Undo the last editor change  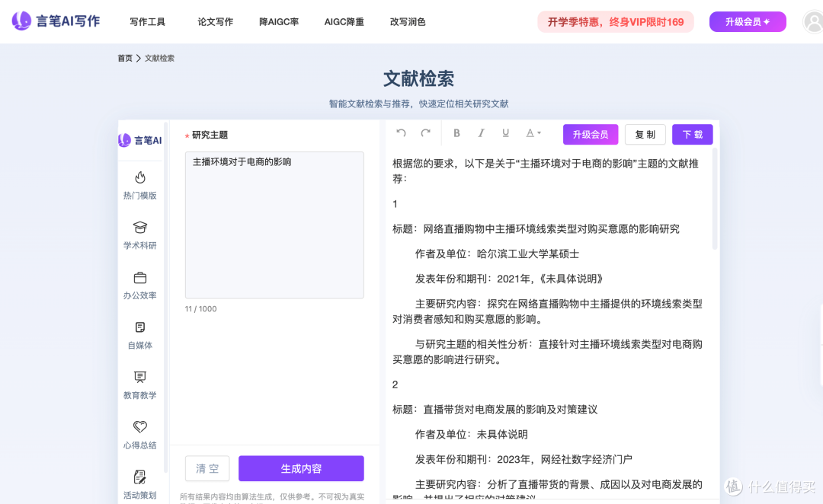point(401,133)
